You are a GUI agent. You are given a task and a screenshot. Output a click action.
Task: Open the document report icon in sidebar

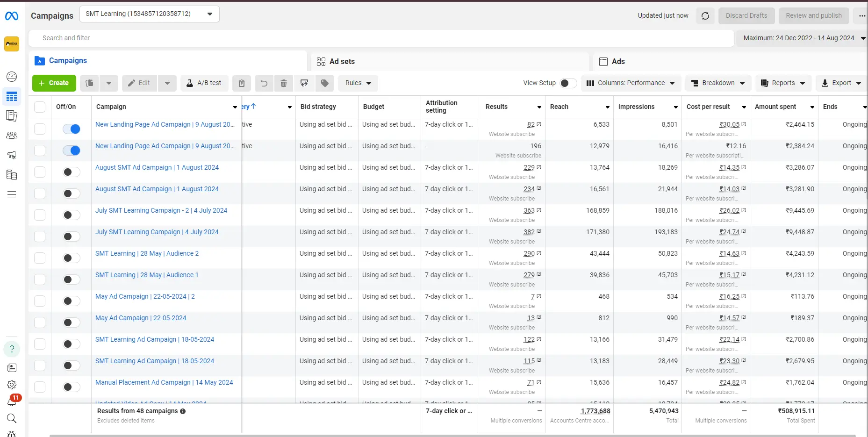[12, 116]
